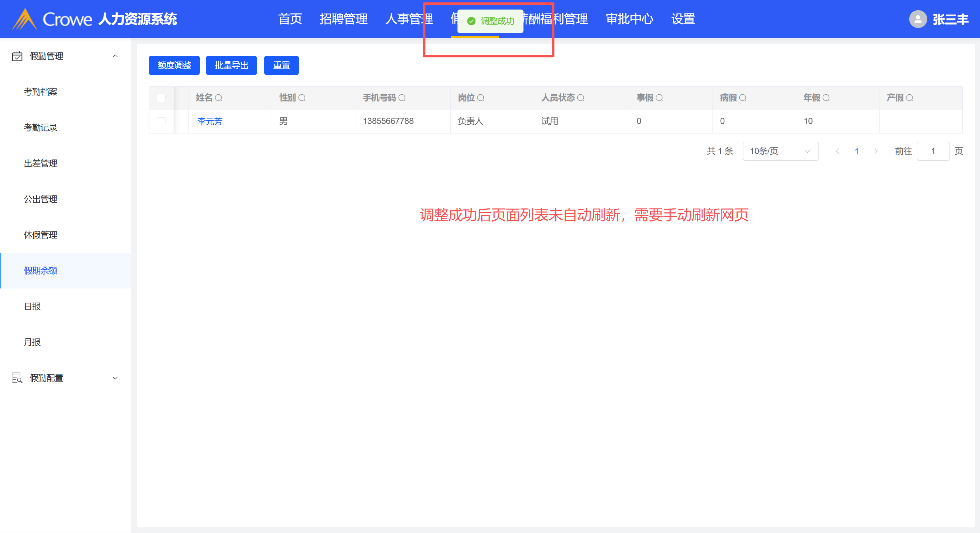This screenshot has height=533, width=980.
Task: Click the user avatar icon
Action: (918, 19)
